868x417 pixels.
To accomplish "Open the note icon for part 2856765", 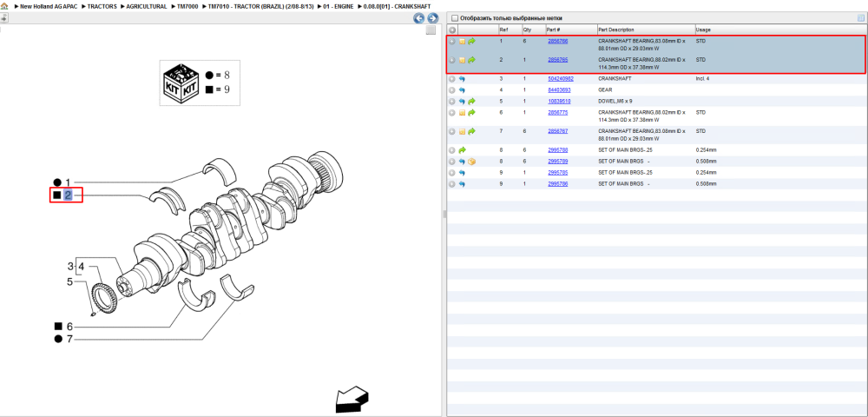I will coord(462,60).
